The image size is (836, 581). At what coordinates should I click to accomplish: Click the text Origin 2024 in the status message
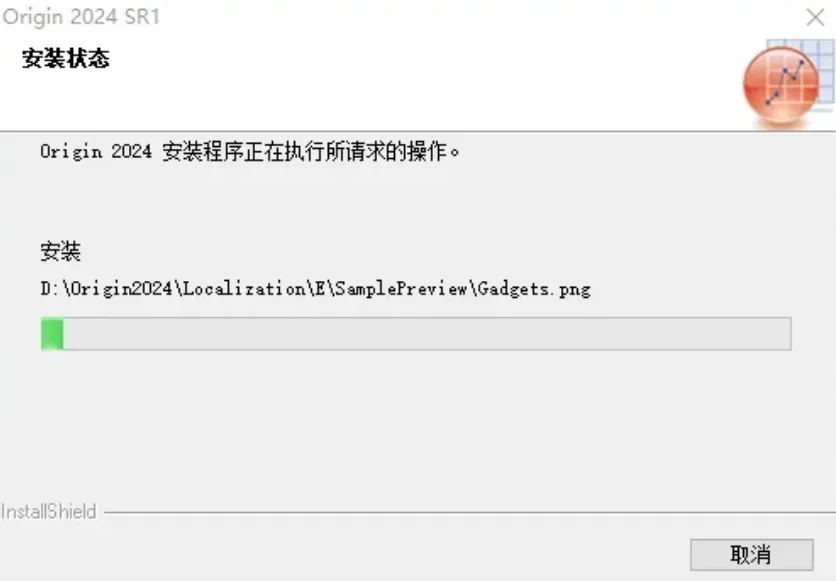(96, 152)
